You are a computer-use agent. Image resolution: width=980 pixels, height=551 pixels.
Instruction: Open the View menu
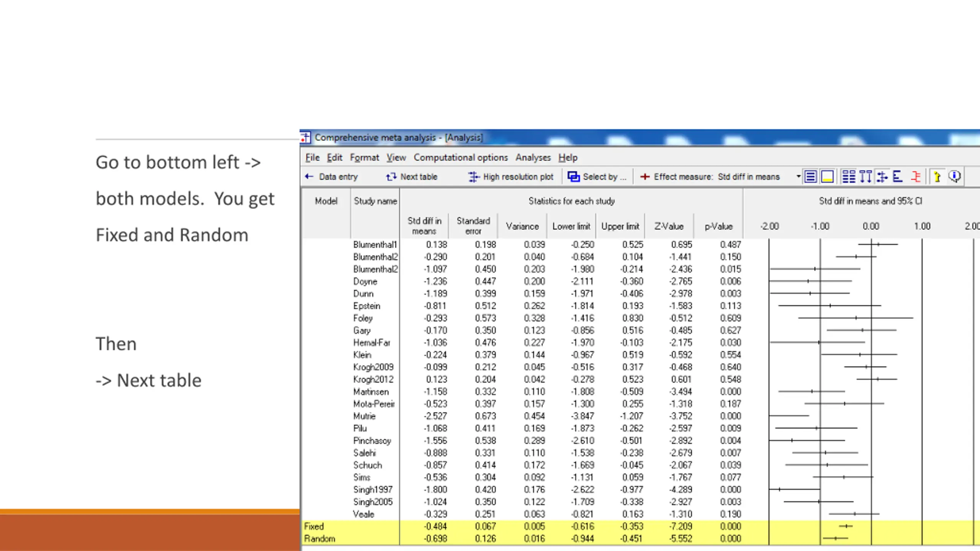click(x=396, y=157)
